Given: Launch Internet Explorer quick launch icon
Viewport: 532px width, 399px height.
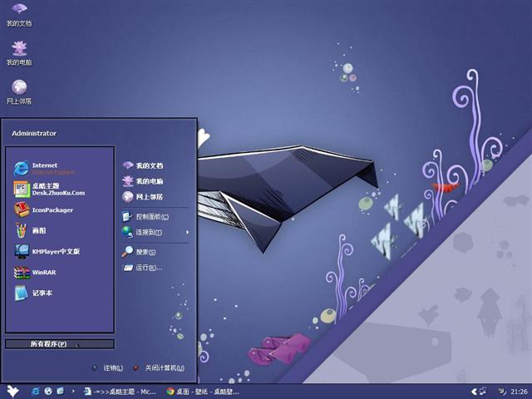Looking at the screenshot, I should click(35, 392).
